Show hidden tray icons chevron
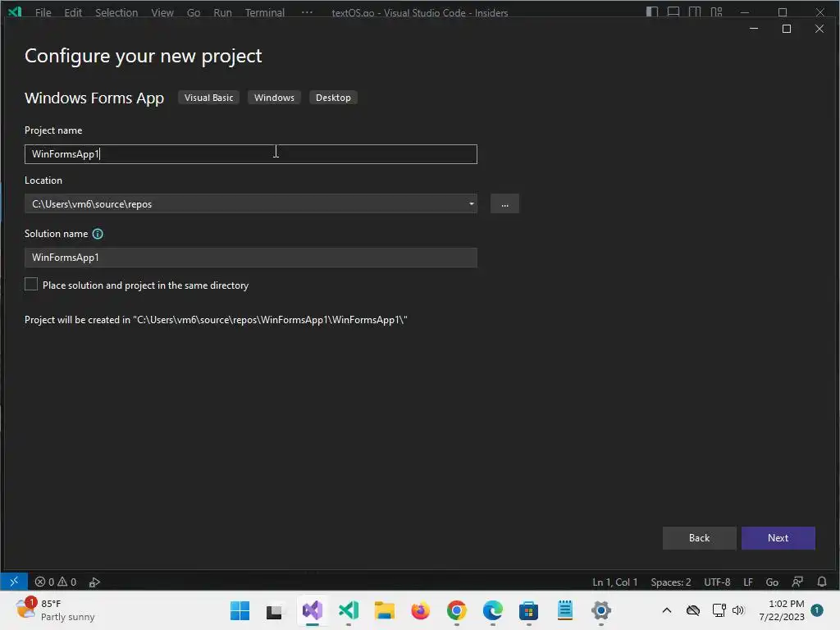 [666, 610]
